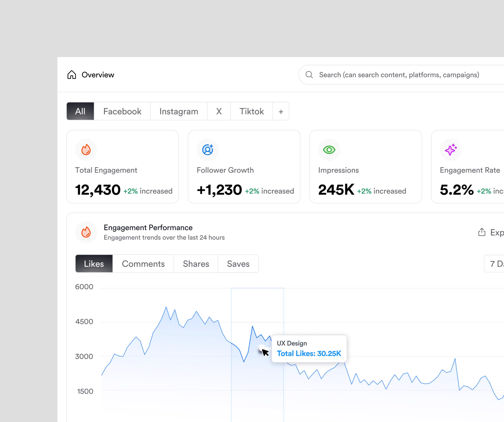This screenshot has height=422, width=504.
Task: Click the search magnifier icon
Action: point(309,75)
